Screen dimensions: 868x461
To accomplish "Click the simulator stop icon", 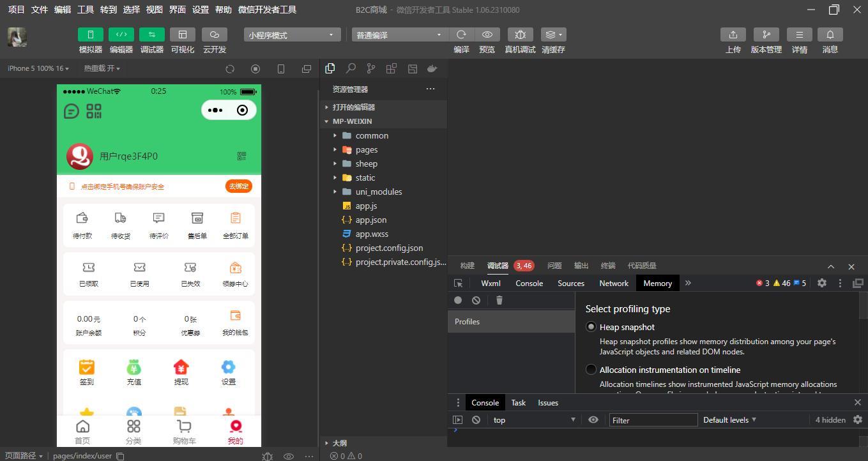I will click(x=255, y=68).
